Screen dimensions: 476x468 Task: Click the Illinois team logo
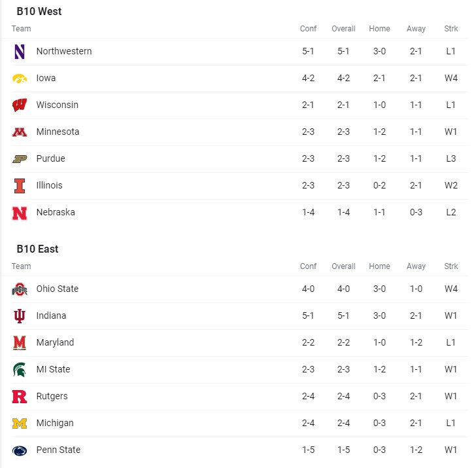click(x=20, y=186)
